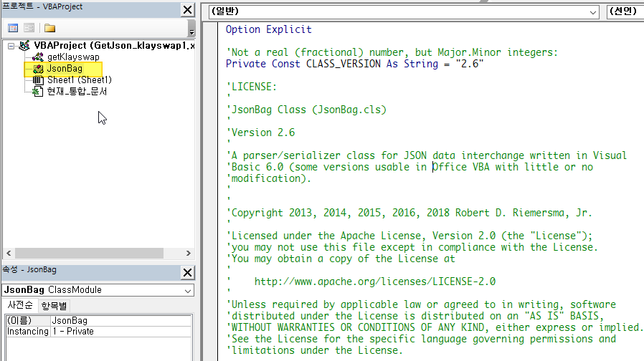
Task: Click the View Object icon in project toolbar
Action: 29,28
